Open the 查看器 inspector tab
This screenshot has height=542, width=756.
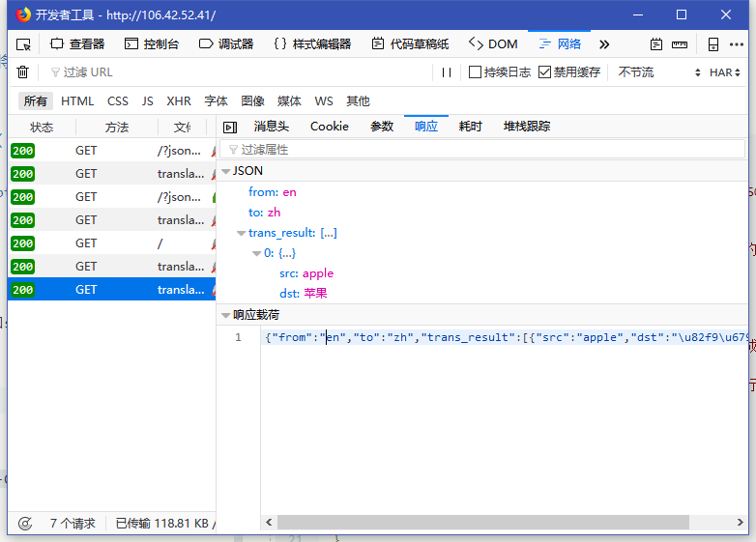77,44
